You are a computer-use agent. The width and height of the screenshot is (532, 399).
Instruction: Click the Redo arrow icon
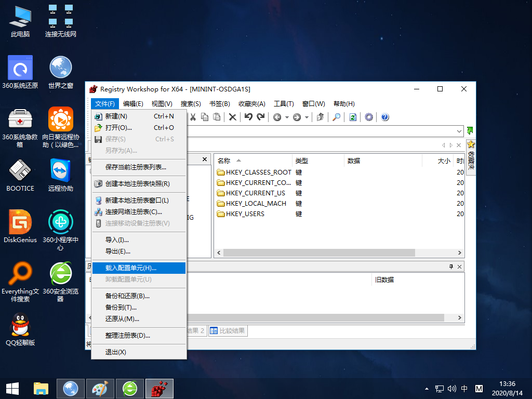[x=261, y=117]
